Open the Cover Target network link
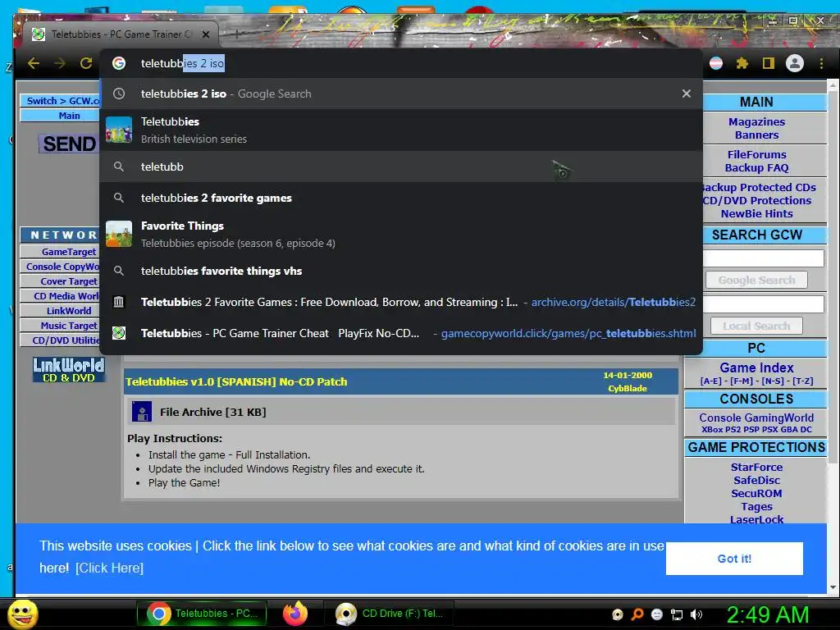 coord(69,281)
